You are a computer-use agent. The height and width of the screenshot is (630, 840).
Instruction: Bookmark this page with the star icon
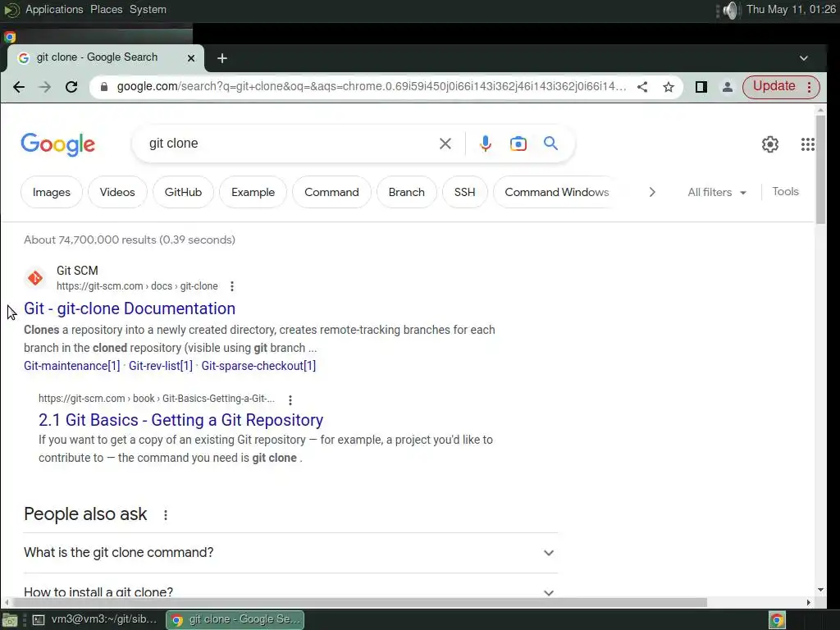point(668,87)
